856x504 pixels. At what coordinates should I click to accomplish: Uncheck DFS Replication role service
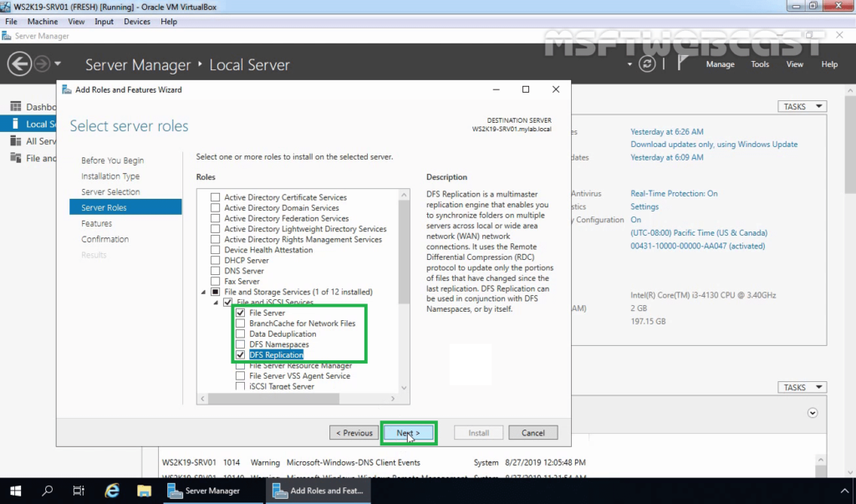240,355
